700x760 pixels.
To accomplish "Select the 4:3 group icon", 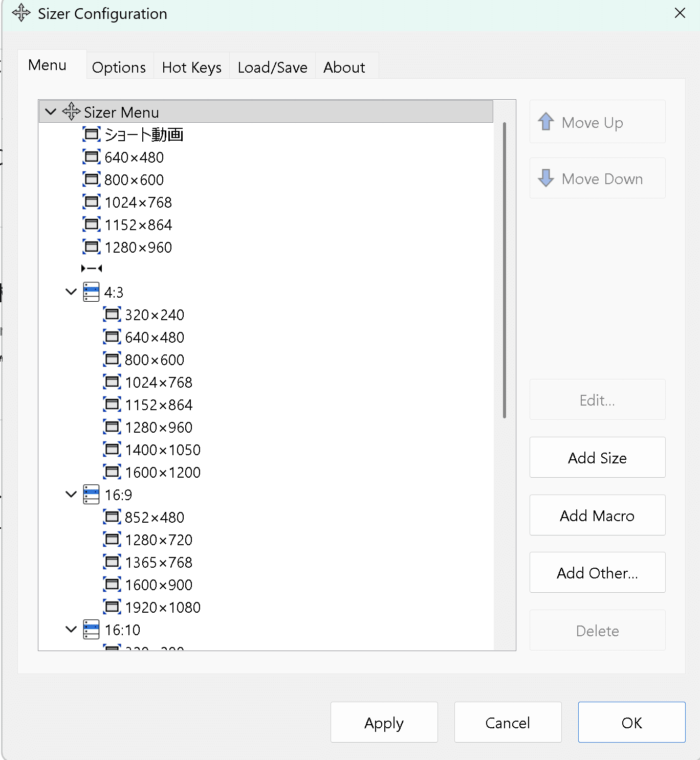I will pyautogui.click(x=91, y=292).
